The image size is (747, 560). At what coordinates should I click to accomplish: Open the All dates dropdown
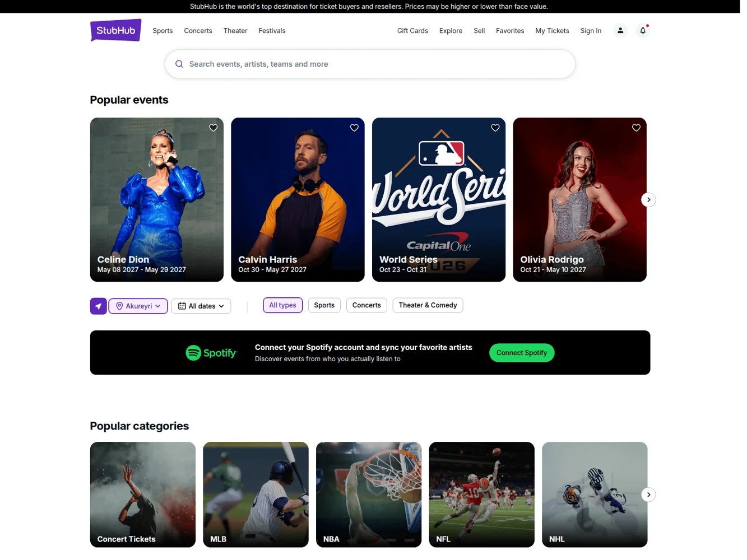tap(201, 306)
